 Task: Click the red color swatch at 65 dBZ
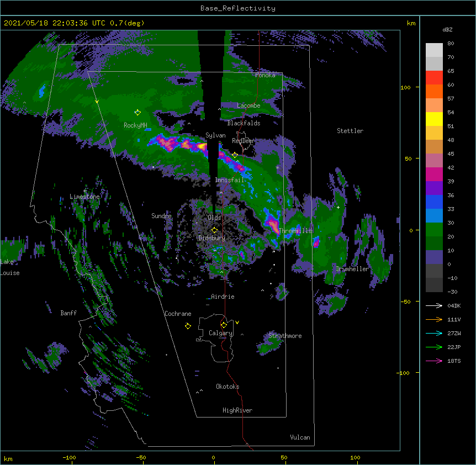[x=434, y=77]
